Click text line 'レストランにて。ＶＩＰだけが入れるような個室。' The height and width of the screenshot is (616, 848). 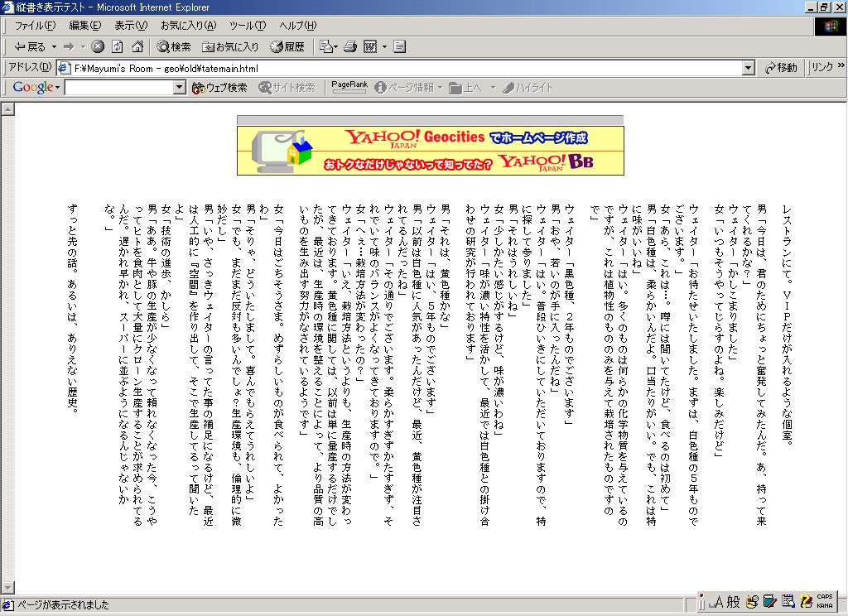[x=787, y=325]
